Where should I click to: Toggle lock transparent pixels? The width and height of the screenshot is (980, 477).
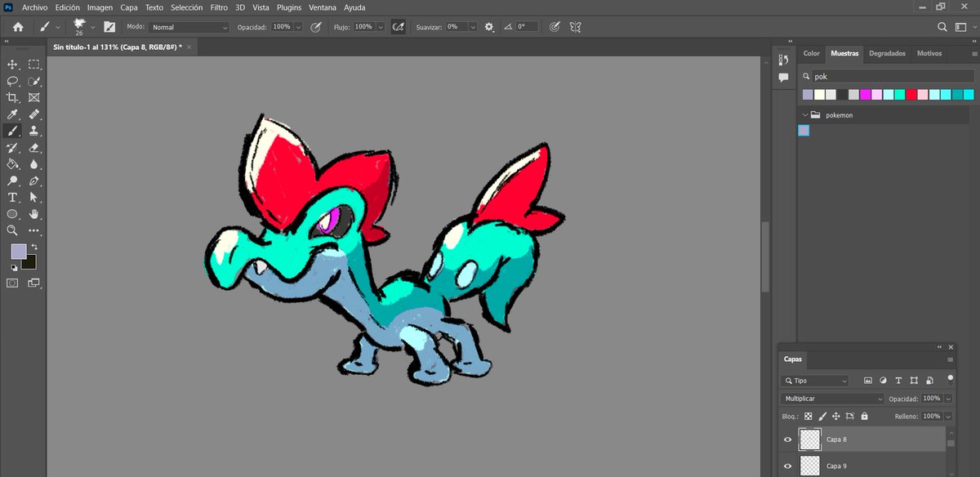point(808,417)
